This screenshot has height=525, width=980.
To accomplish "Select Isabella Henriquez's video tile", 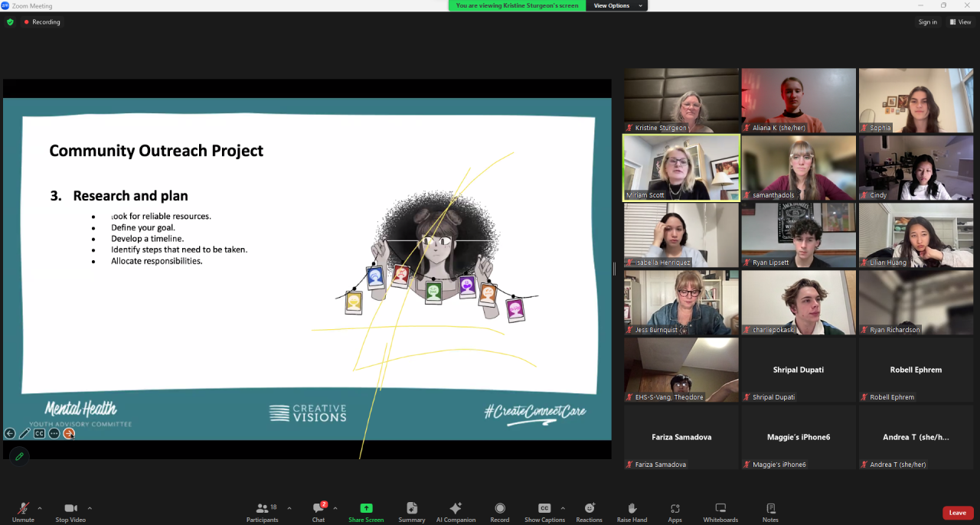I will tap(681, 235).
